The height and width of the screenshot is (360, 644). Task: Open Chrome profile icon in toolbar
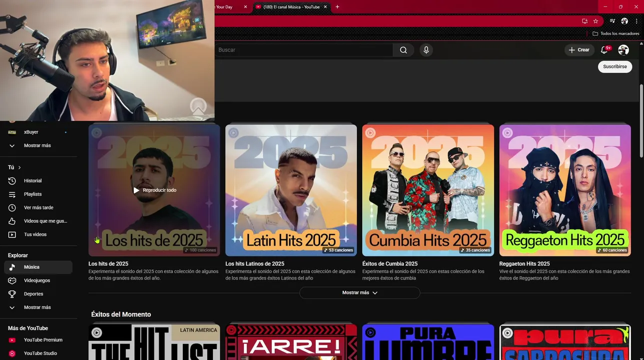click(x=625, y=21)
